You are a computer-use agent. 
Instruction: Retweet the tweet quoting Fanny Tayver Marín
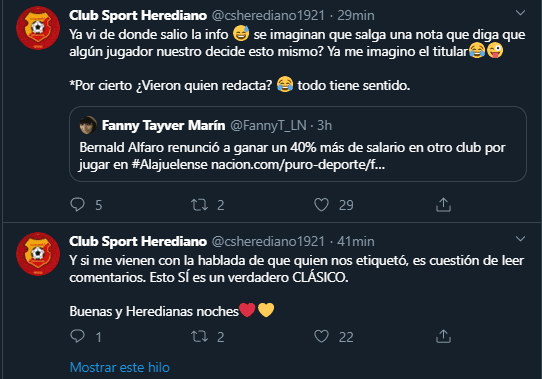click(199, 204)
